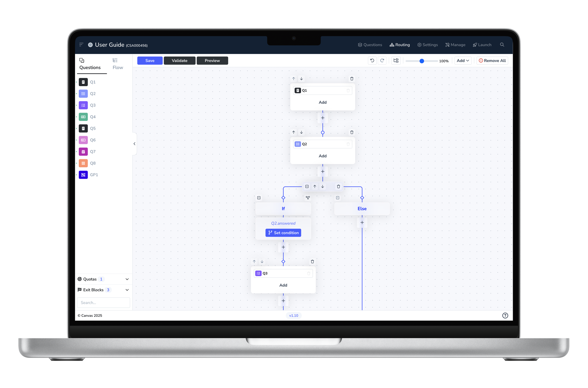The height and width of the screenshot is (388, 588).
Task: Click the undo icon in toolbar
Action: pos(372,61)
